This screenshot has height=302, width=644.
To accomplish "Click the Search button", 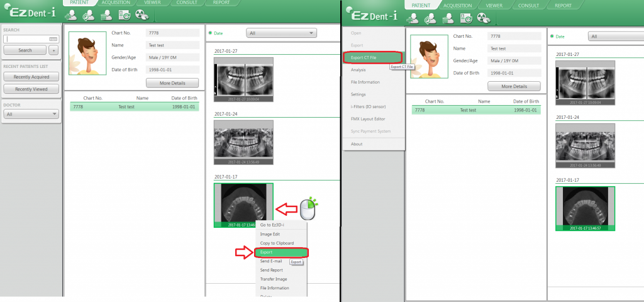I will coord(25,50).
